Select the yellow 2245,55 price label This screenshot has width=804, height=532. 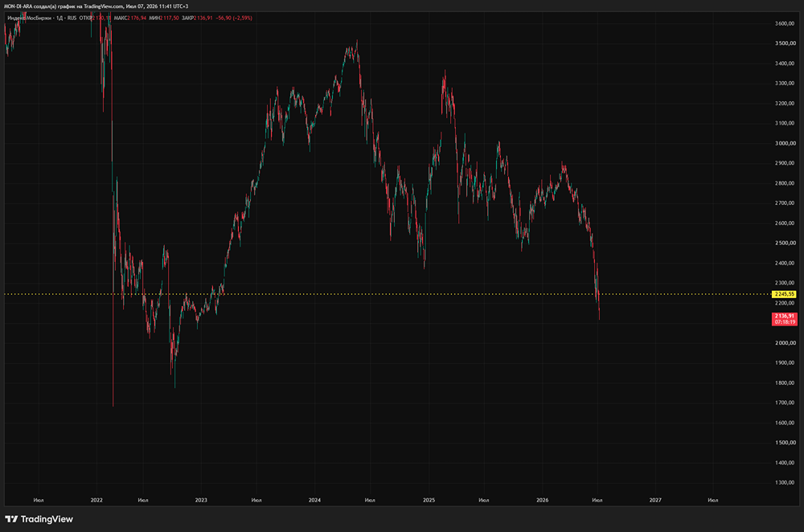785,294
